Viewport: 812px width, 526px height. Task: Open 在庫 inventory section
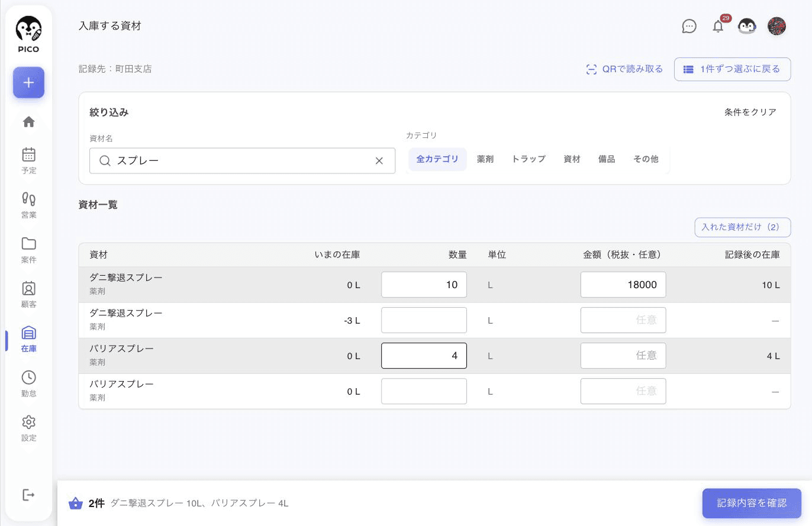coord(28,339)
